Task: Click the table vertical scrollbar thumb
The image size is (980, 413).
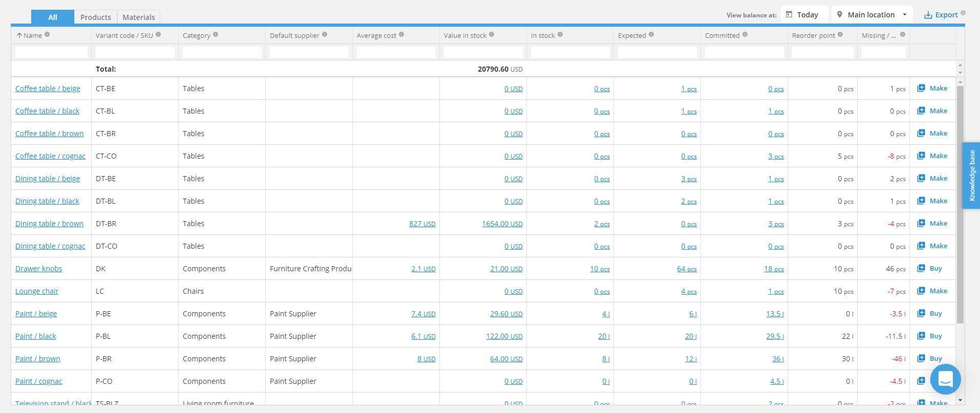Action: 960,205
